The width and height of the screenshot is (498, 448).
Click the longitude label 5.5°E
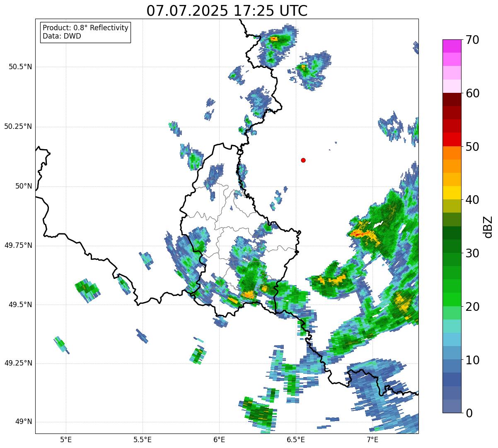coord(143,439)
